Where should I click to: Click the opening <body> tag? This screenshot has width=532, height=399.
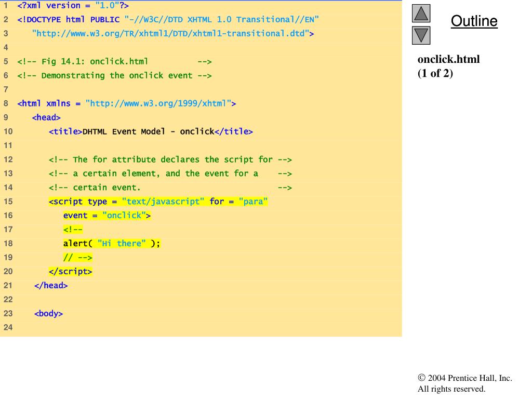click(48, 313)
